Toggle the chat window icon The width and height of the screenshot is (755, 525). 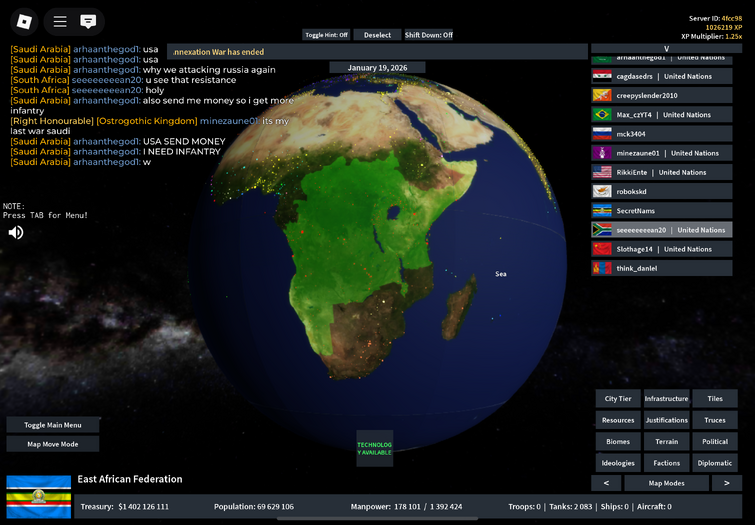pos(88,22)
